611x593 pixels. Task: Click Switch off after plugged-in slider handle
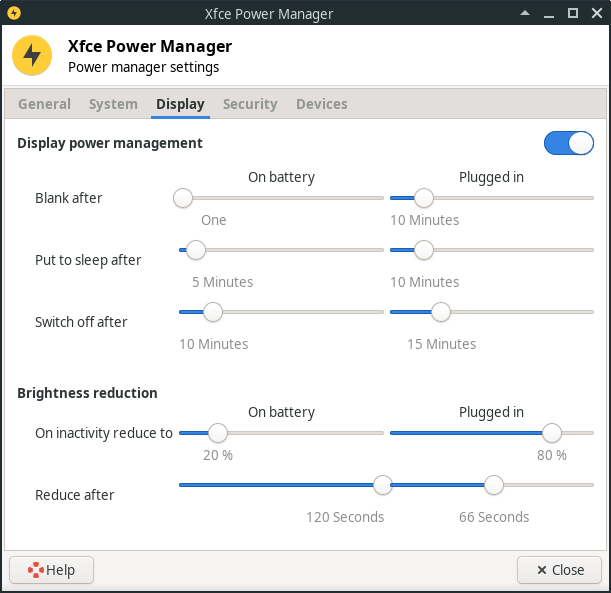pyautogui.click(x=441, y=312)
